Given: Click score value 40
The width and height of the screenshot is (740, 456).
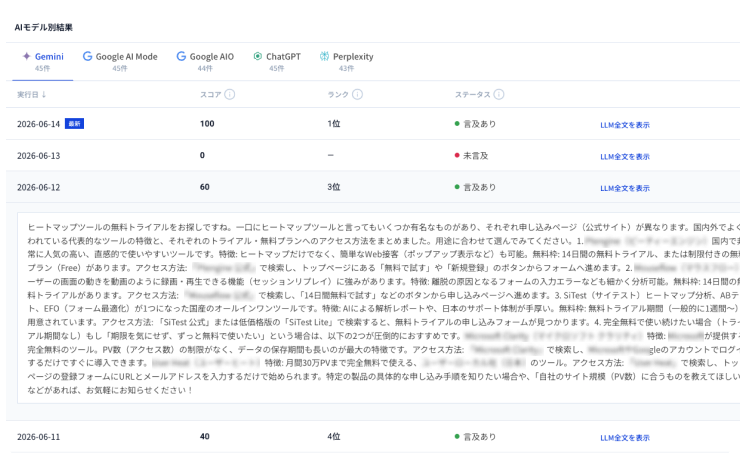Looking at the screenshot, I should pyautogui.click(x=204, y=437).
